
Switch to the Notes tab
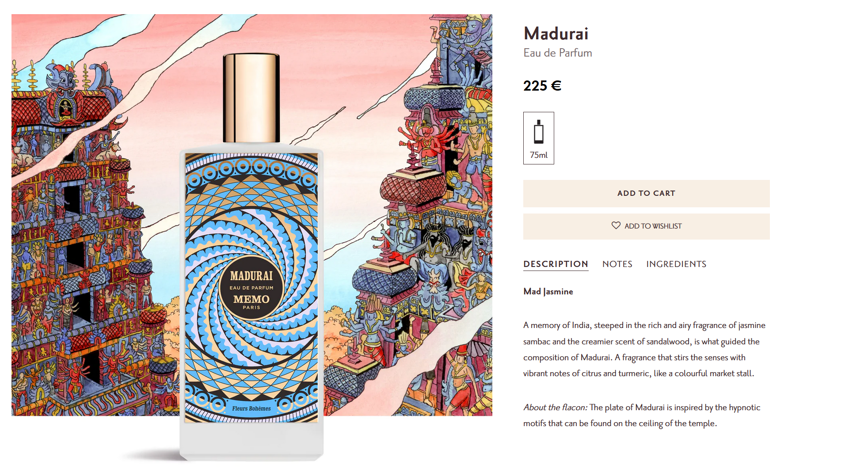point(617,264)
